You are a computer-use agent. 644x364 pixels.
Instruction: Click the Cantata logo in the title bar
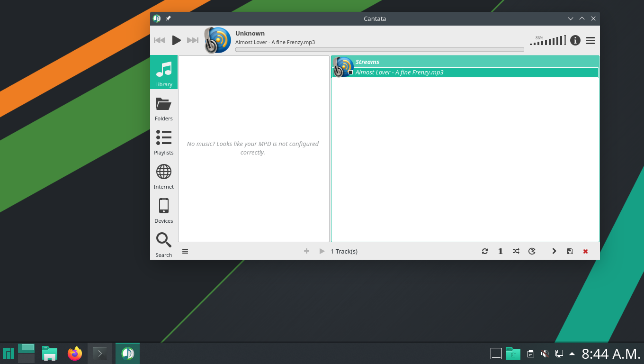(157, 18)
